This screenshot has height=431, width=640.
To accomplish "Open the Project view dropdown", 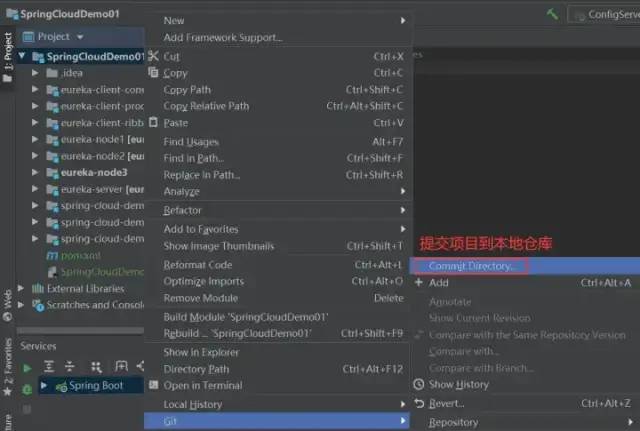I will [80, 37].
